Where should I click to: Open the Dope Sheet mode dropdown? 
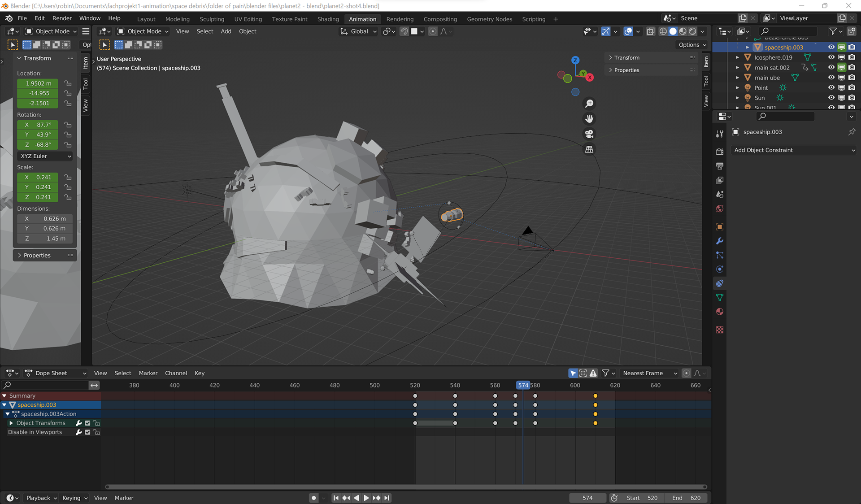tap(56, 373)
